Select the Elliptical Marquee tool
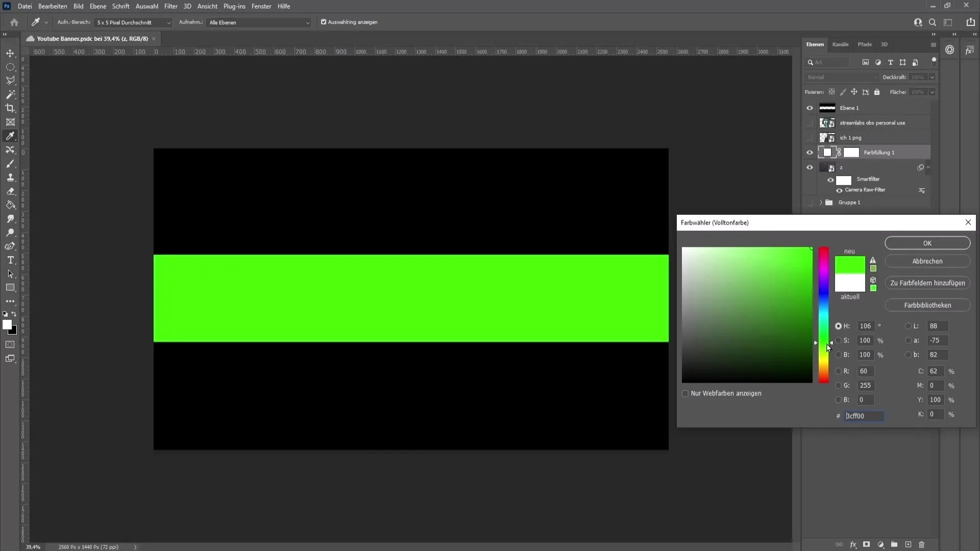This screenshot has height=551, width=980. click(10, 67)
